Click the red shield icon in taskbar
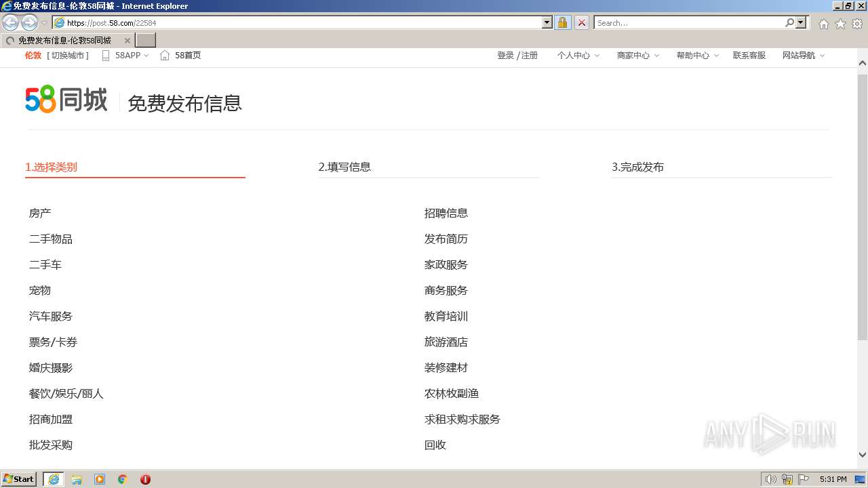The image size is (868, 488). (145, 479)
